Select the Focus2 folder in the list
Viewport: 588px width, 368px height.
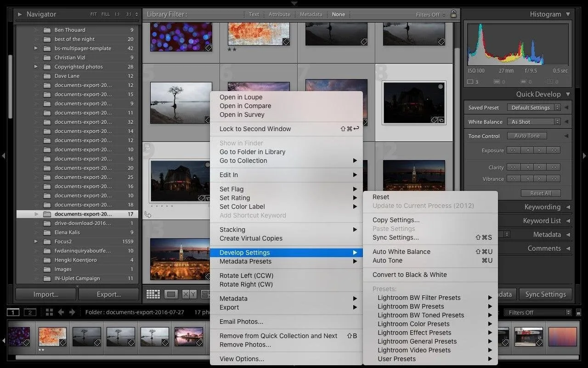(x=63, y=241)
